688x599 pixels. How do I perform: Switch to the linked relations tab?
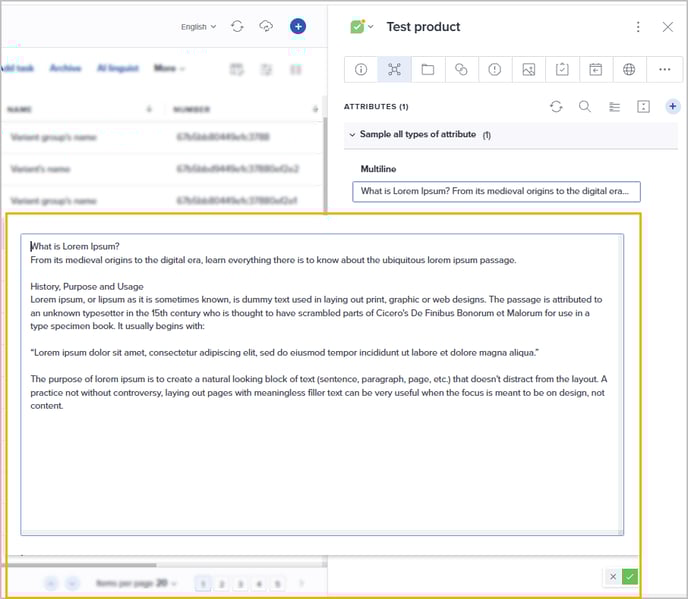(461, 69)
